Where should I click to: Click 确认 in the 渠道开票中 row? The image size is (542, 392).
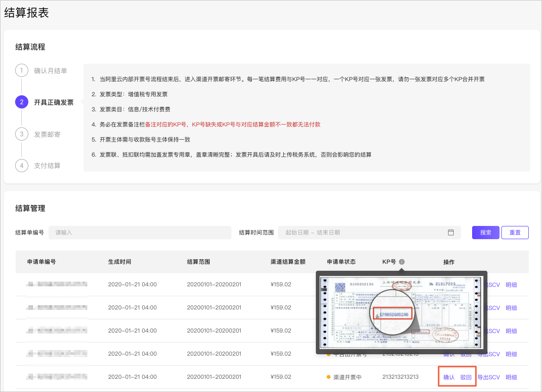449,377
